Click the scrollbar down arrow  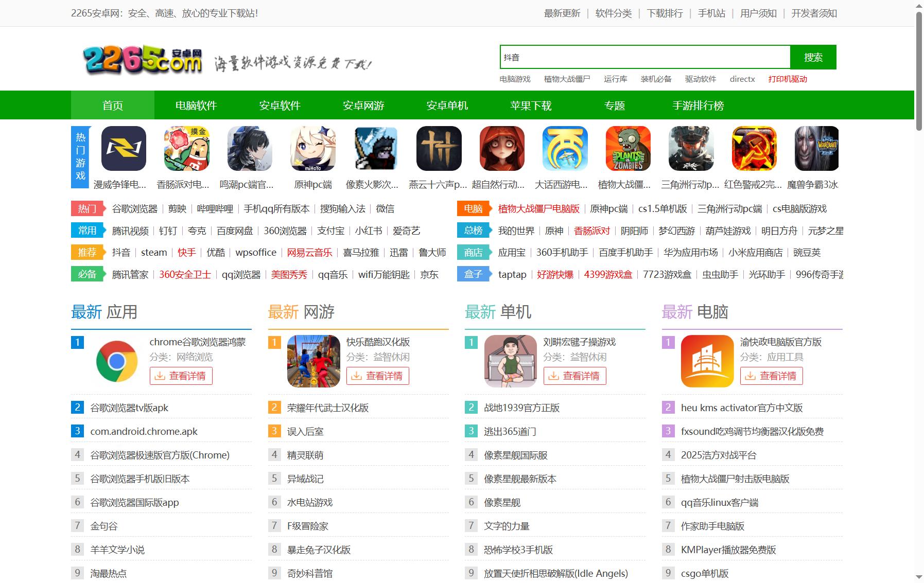(919, 578)
